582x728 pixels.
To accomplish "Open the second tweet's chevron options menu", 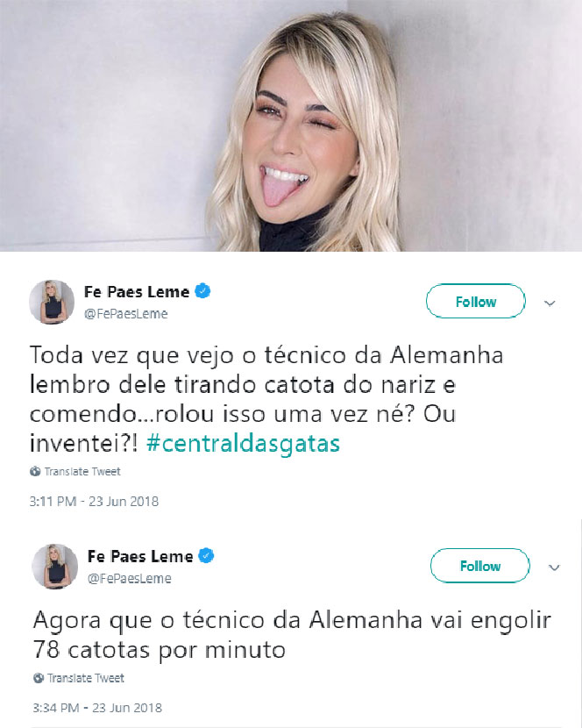I will click(x=554, y=567).
